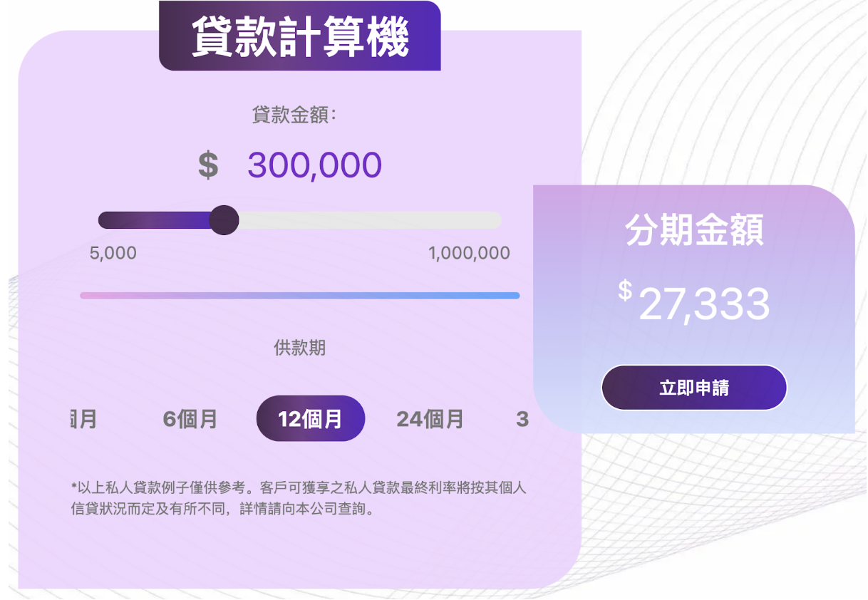Click the 貸款計算機 title banner
The height and width of the screenshot is (600, 868).
(300, 37)
